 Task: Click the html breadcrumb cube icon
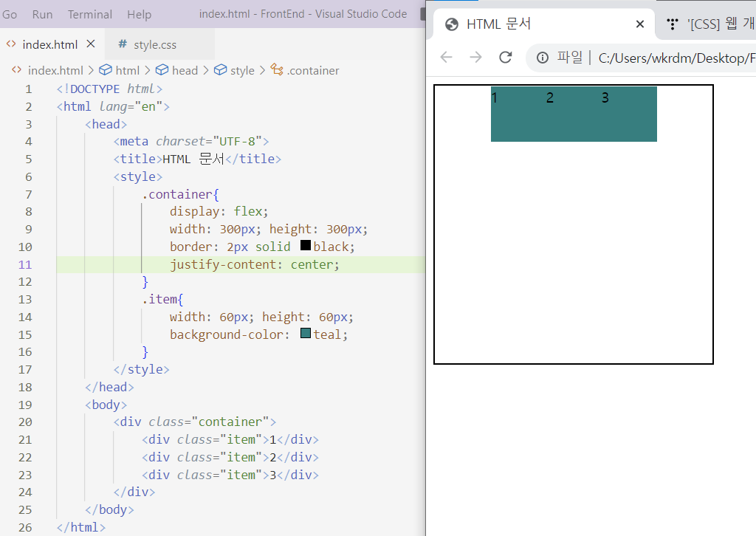[x=105, y=70]
